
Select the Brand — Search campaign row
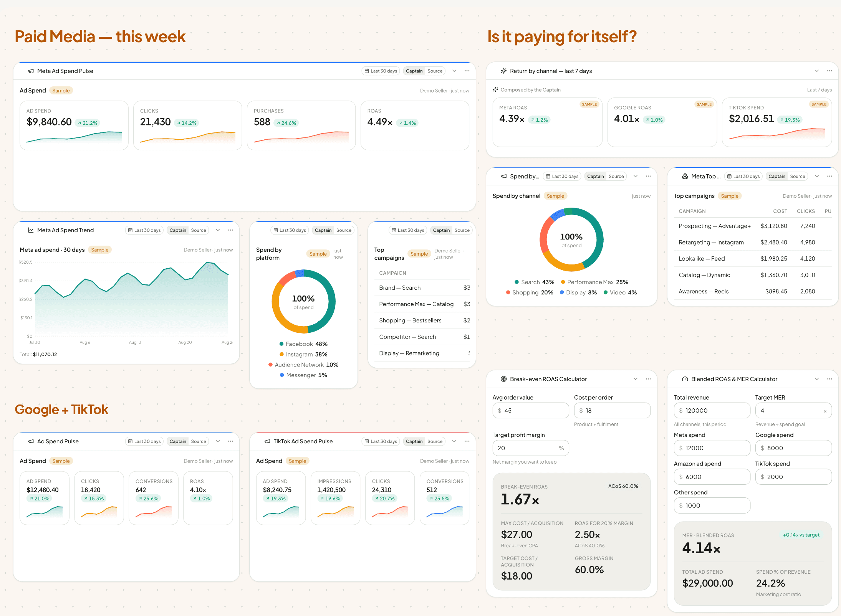click(422, 288)
